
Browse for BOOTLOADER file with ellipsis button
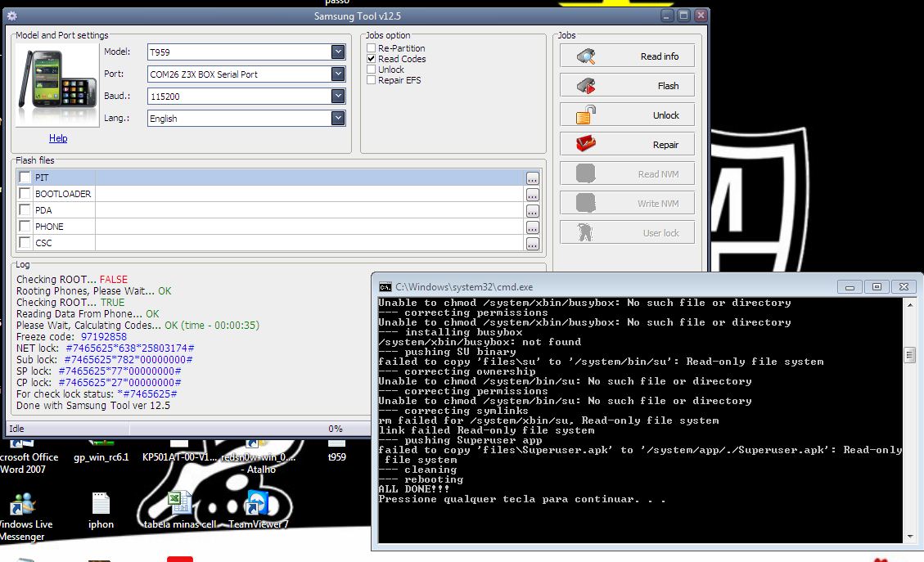pyautogui.click(x=532, y=195)
